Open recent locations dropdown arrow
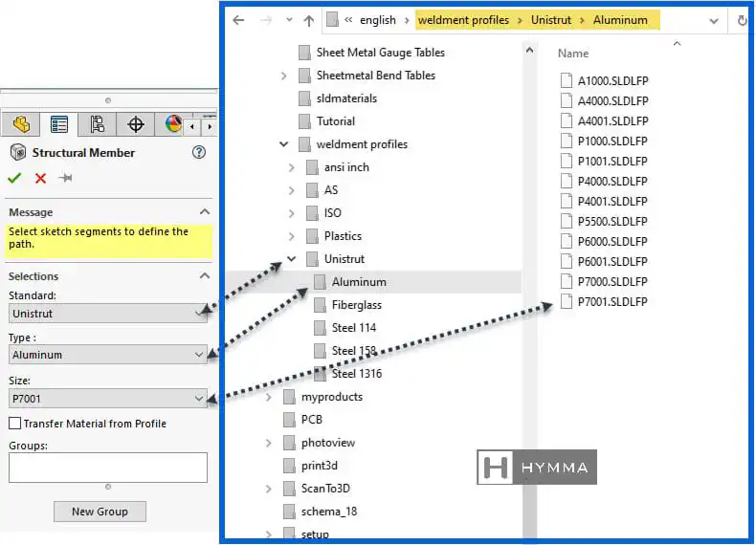This screenshot has width=756, height=545. [x=289, y=20]
